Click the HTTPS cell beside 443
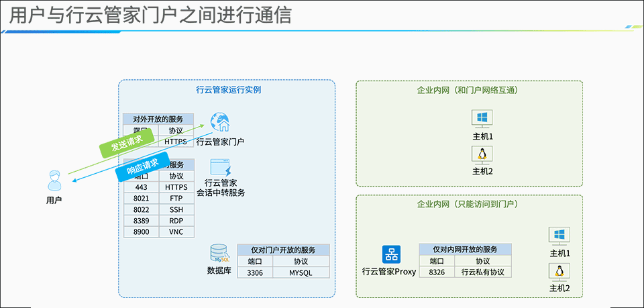The image size is (644, 308). click(176, 187)
